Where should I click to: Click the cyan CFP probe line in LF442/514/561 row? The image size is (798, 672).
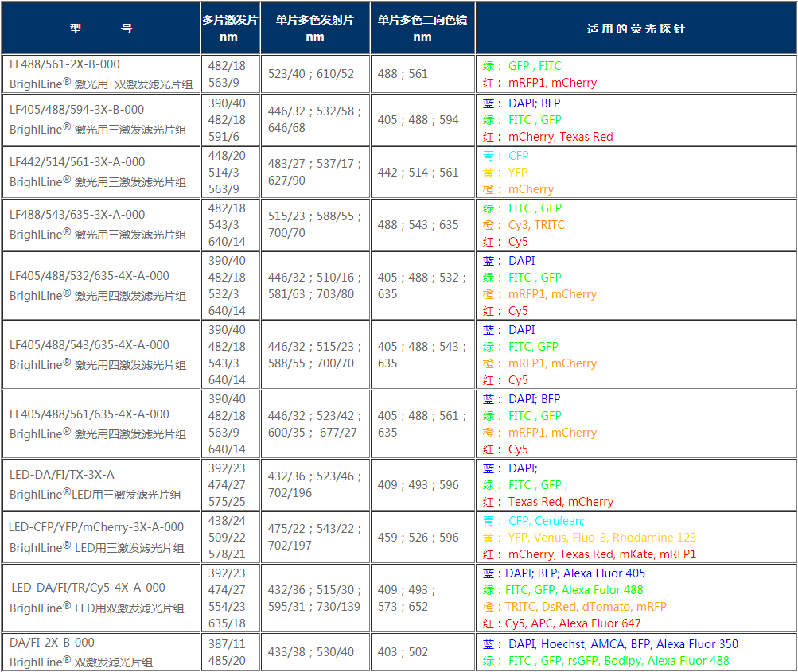pyautogui.click(x=505, y=156)
